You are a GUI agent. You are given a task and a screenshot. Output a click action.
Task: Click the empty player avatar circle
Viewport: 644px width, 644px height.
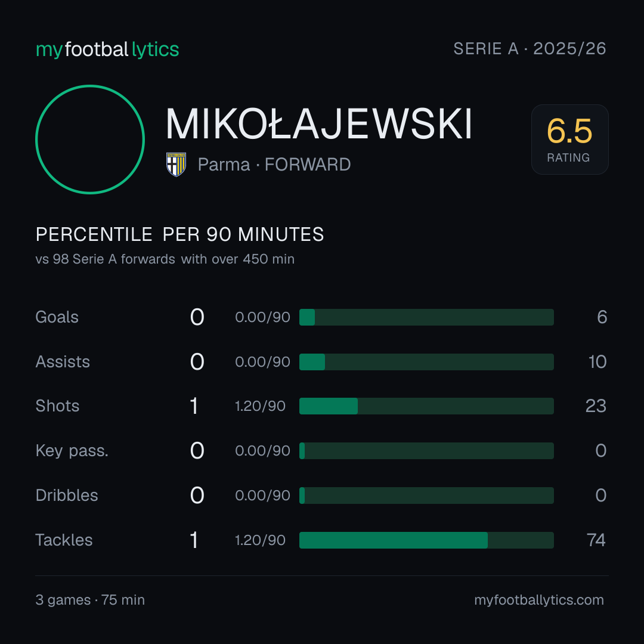pos(90,140)
